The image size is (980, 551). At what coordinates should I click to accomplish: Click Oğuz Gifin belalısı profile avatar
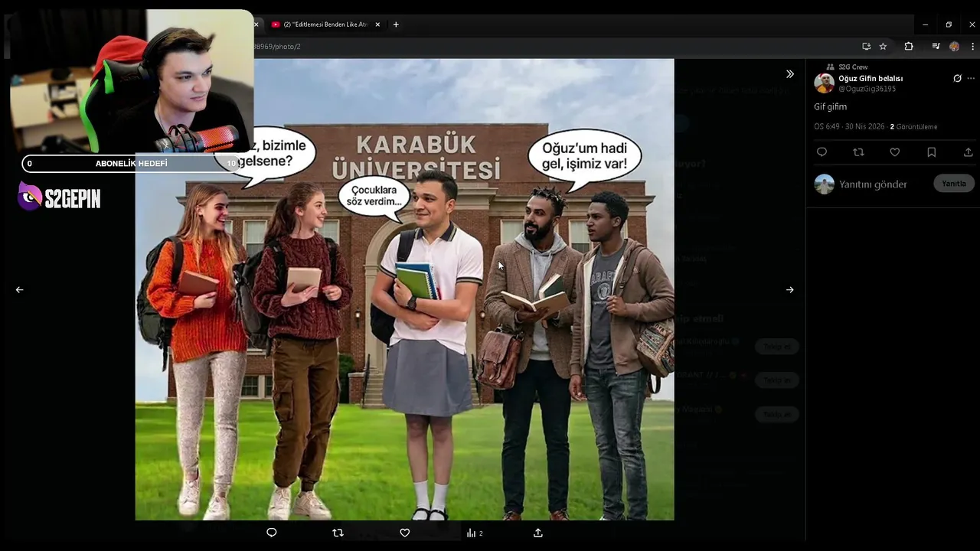(x=824, y=83)
